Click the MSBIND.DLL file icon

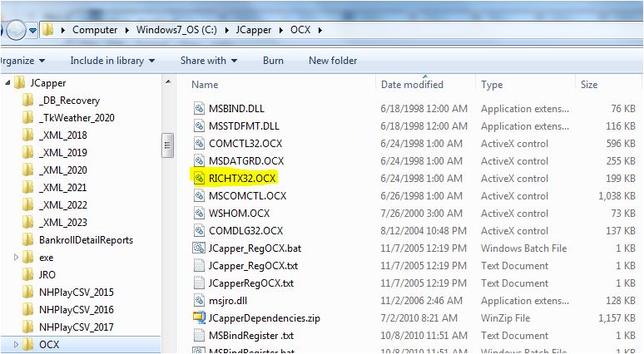coord(200,108)
